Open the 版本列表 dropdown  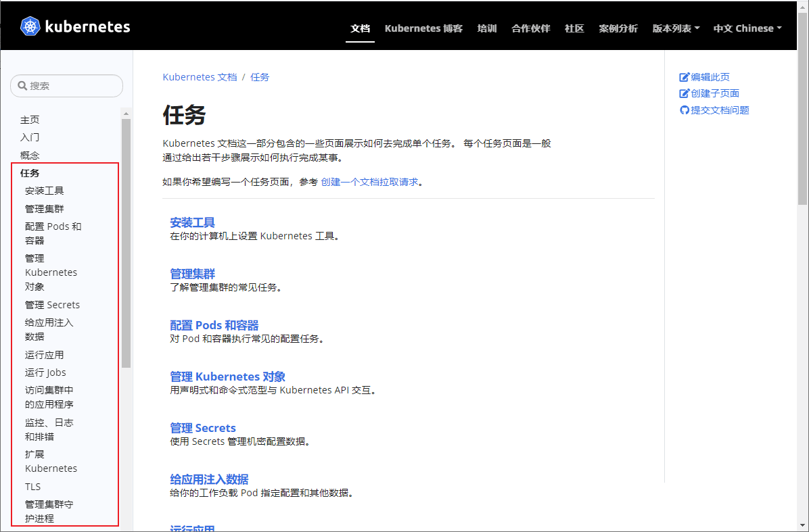[x=676, y=28]
